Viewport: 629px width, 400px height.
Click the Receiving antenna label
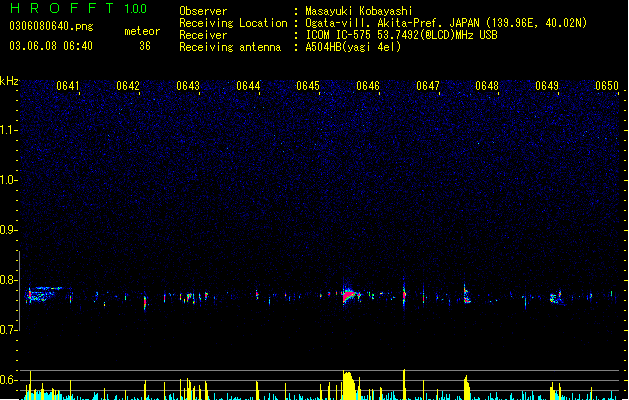pos(230,47)
